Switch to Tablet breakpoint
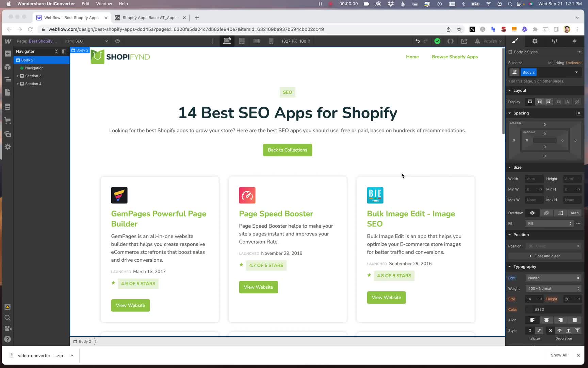 click(242, 41)
